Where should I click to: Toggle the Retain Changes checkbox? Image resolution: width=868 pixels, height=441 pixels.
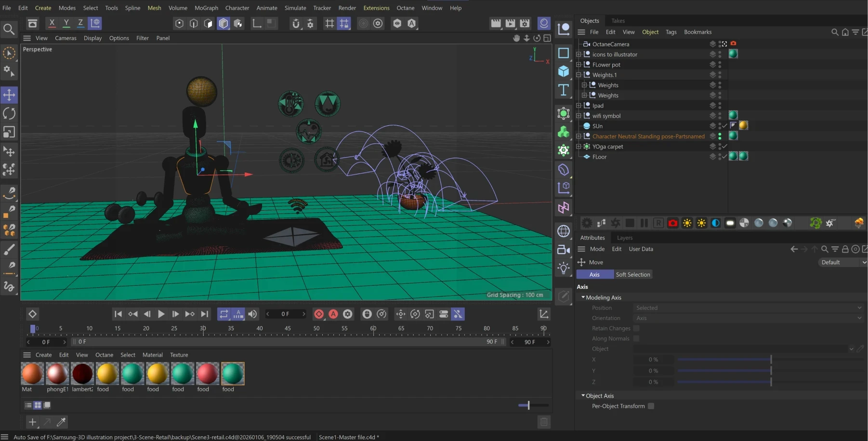[x=636, y=328]
